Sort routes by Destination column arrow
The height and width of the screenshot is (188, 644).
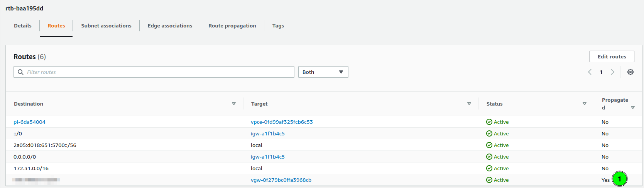coord(233,104)
